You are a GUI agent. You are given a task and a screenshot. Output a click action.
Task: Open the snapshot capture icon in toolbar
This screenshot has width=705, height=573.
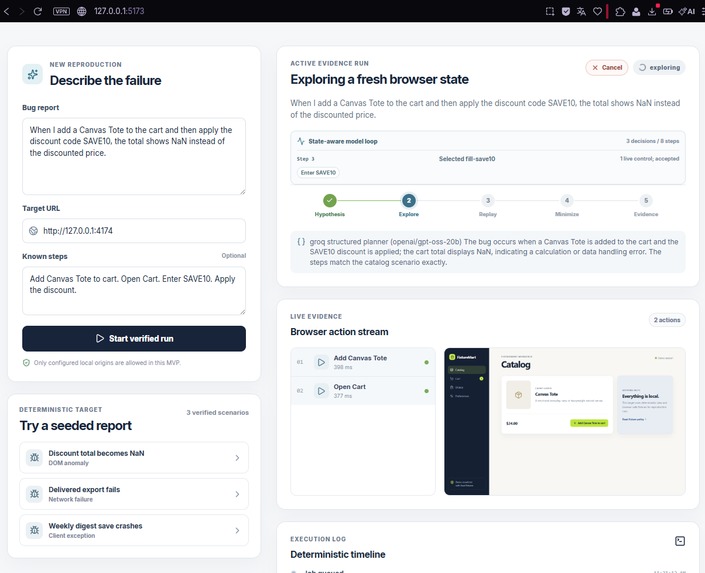click(x=549, y=11)
